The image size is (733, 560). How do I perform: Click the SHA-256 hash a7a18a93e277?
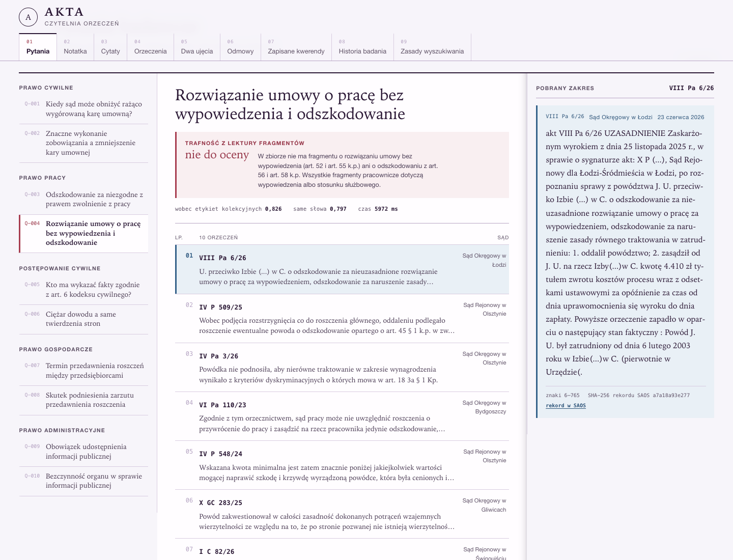[671, 395]
